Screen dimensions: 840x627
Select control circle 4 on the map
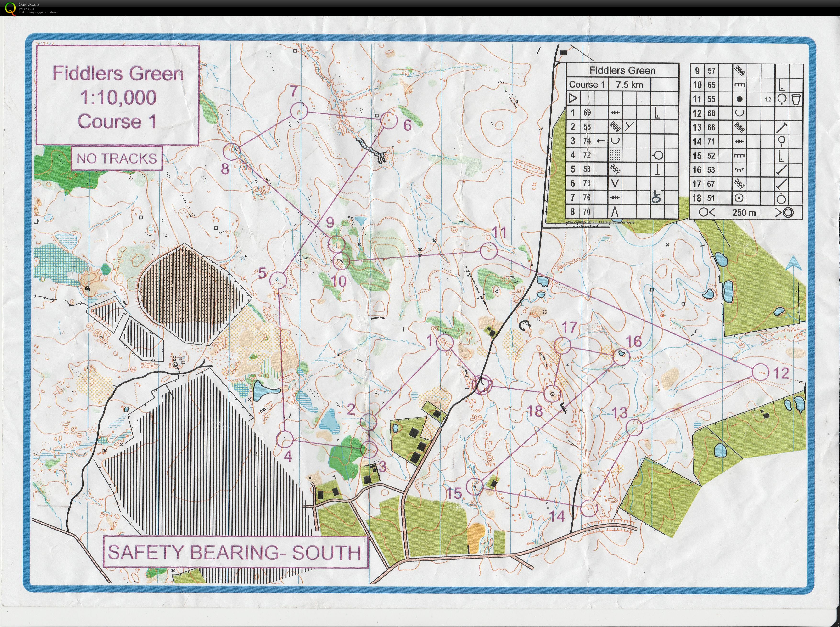point(285,440)
